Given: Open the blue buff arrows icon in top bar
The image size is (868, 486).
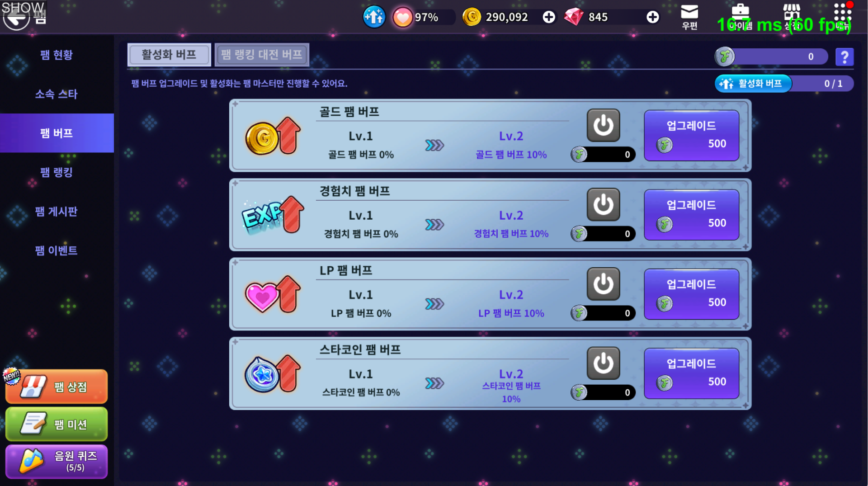Looking at the screenshot, I should [374, 17].
